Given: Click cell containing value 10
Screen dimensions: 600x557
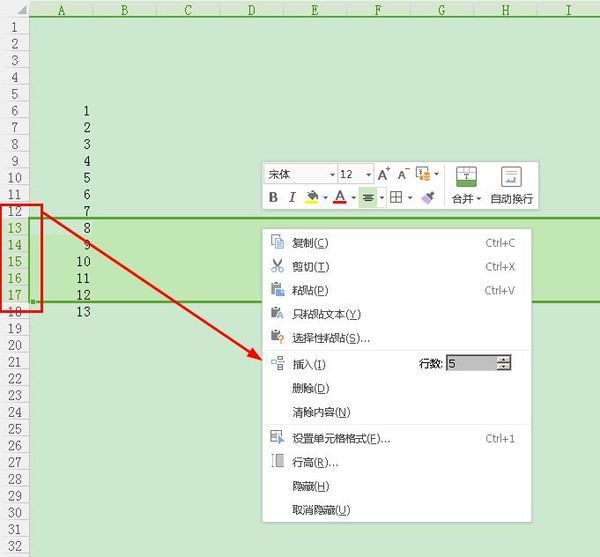Looking at the screenshot, I should (x=62, y=261).
